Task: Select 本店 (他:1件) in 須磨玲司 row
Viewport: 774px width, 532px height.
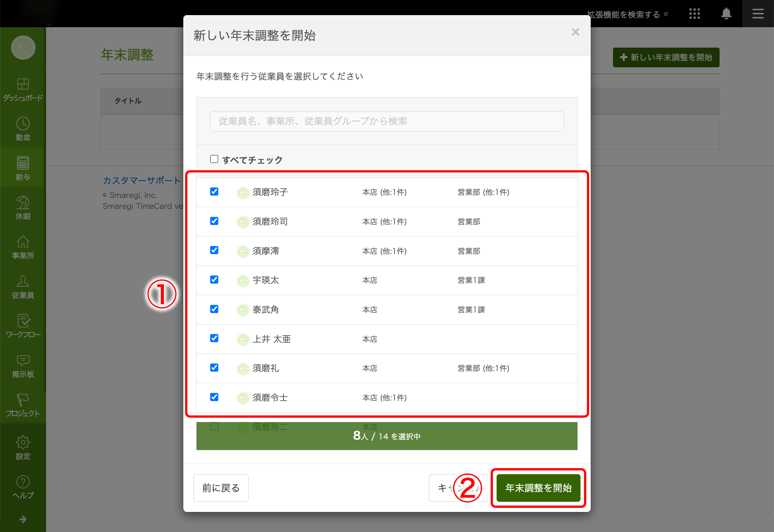Action: click(384, 222)
